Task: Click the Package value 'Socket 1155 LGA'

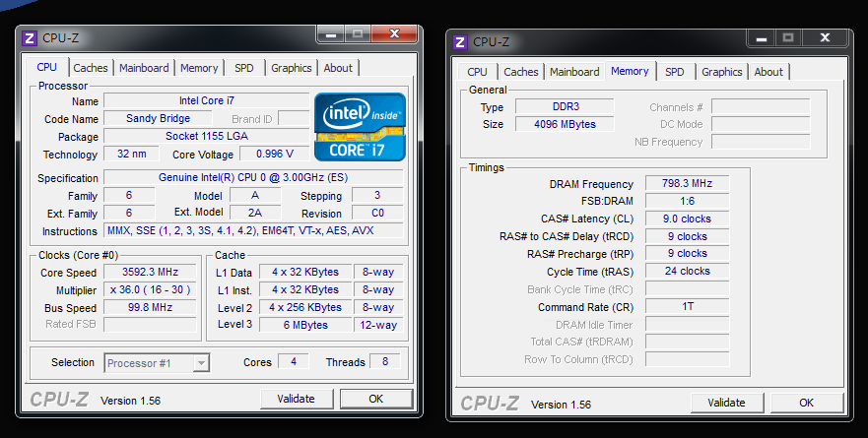Action: tap(207, 136)
